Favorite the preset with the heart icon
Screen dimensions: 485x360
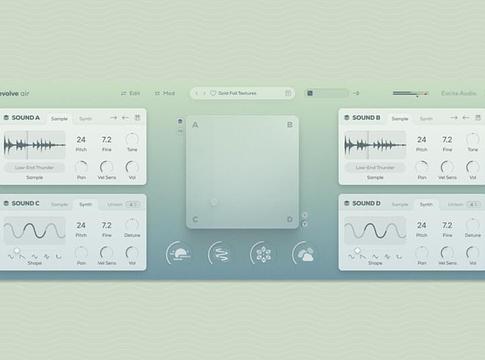[x=213, y=93]
